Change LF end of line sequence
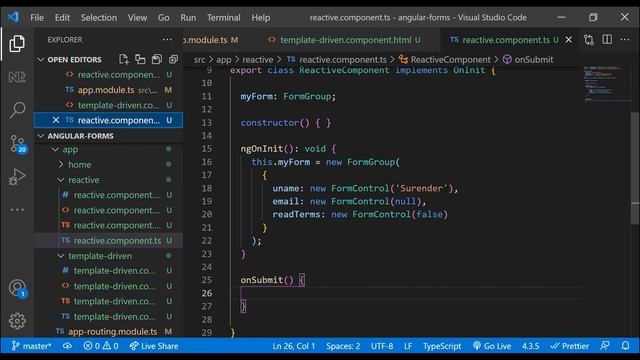 pyautogui.click(x=408, y=346)
